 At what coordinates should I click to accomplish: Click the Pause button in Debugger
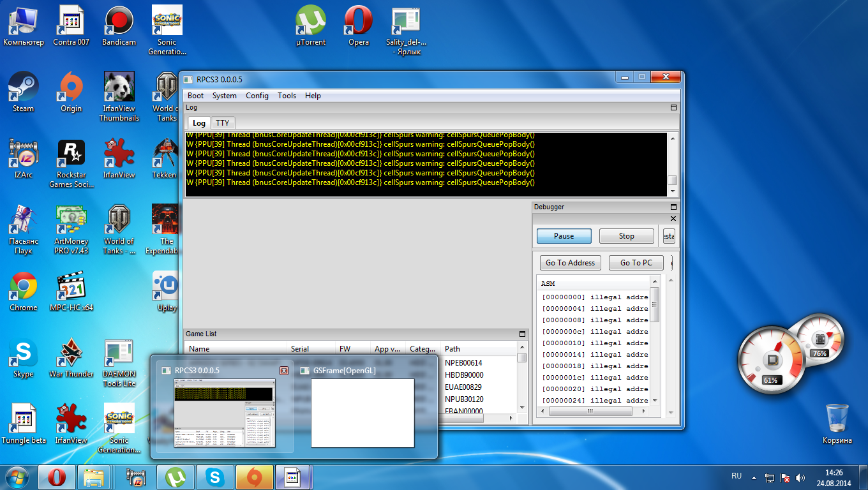pos(564,236)
